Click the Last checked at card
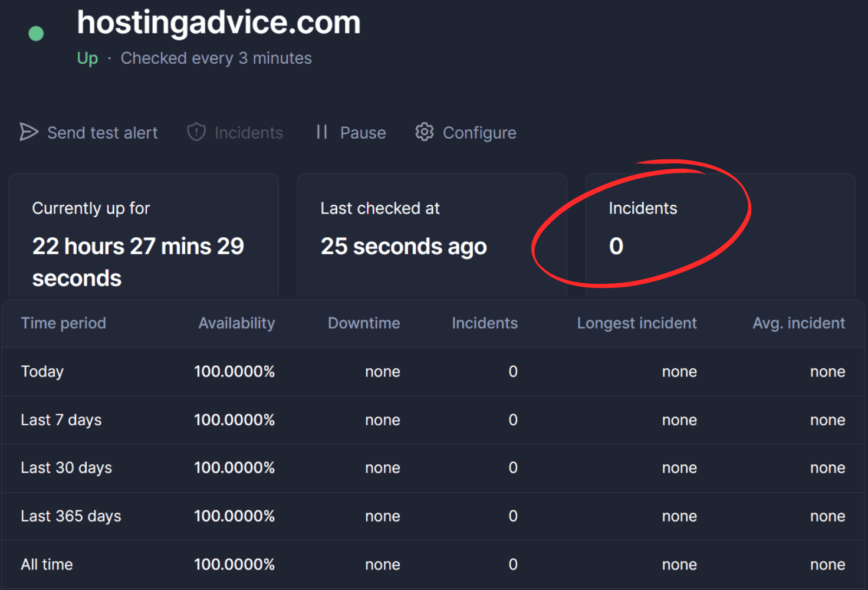The image size is (868, 590). click(x=432, y=233)
